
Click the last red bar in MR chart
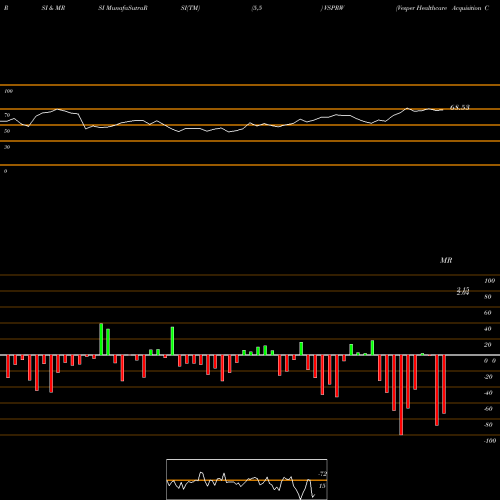pyautogui.click(x=444, y=384)
